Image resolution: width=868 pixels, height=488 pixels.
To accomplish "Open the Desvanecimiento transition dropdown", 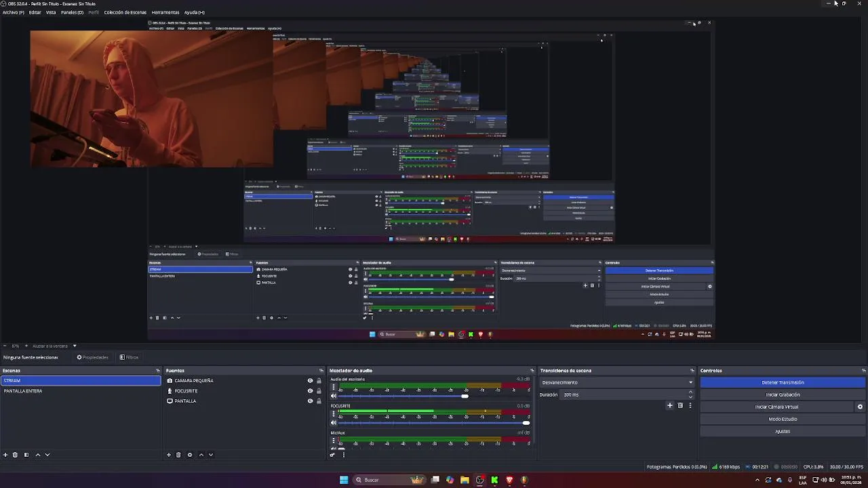I will [x=617, y=382].
